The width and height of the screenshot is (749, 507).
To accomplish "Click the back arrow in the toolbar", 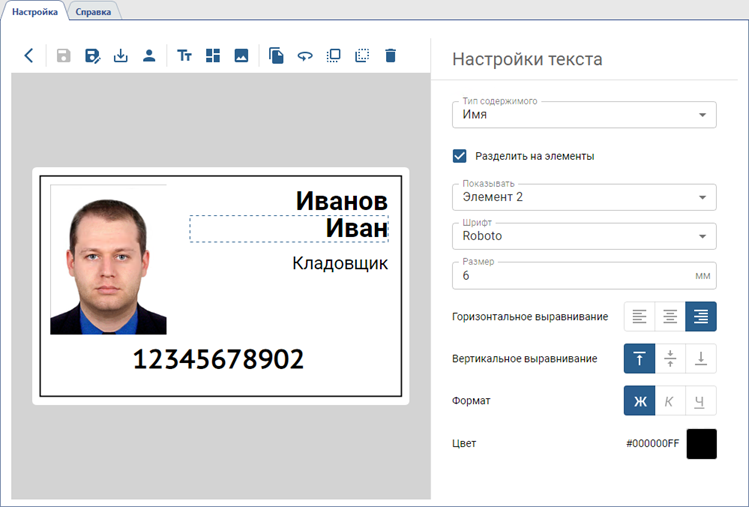I will click(x=28, y=56).
